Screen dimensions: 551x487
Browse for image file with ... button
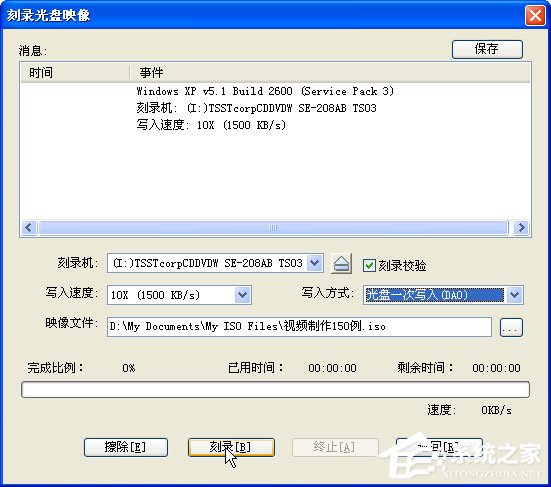click(511, 327)
